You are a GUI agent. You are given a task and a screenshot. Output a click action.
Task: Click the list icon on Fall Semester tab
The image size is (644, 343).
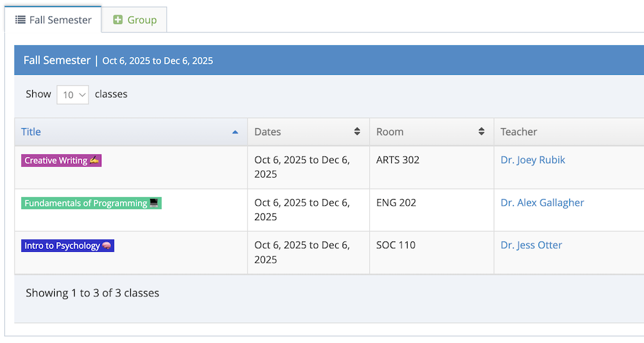coord(21,20)
